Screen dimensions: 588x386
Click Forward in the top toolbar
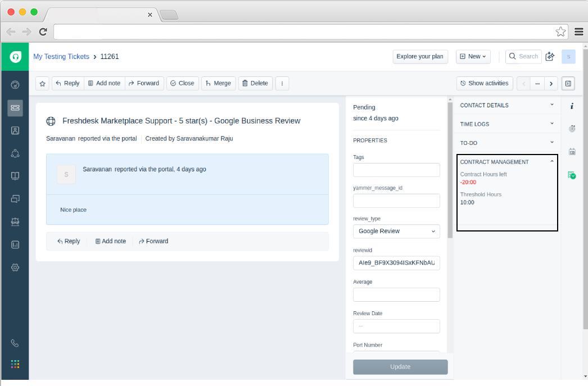144,83
